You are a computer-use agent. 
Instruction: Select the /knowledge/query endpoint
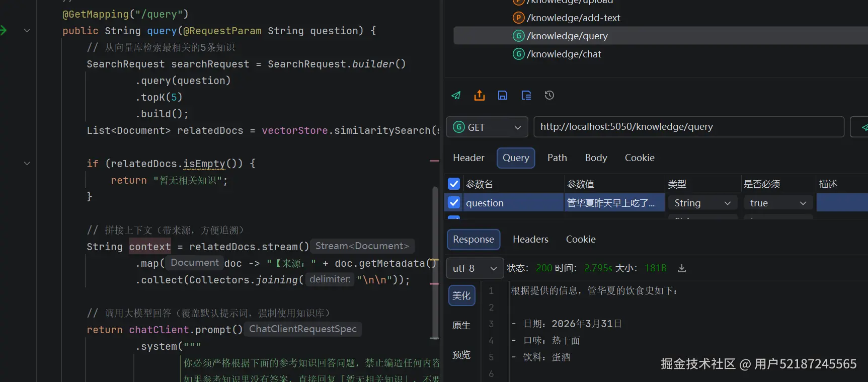click(x=661, y=36)
